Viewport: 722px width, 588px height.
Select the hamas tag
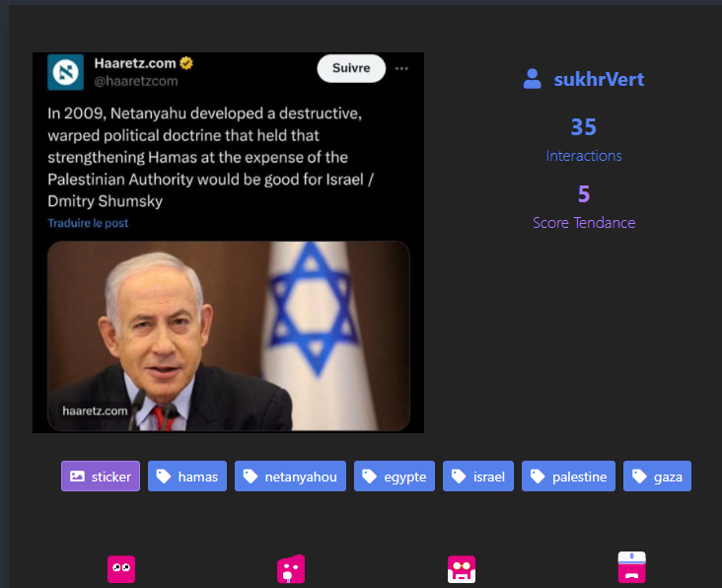(x=187, y=477)
